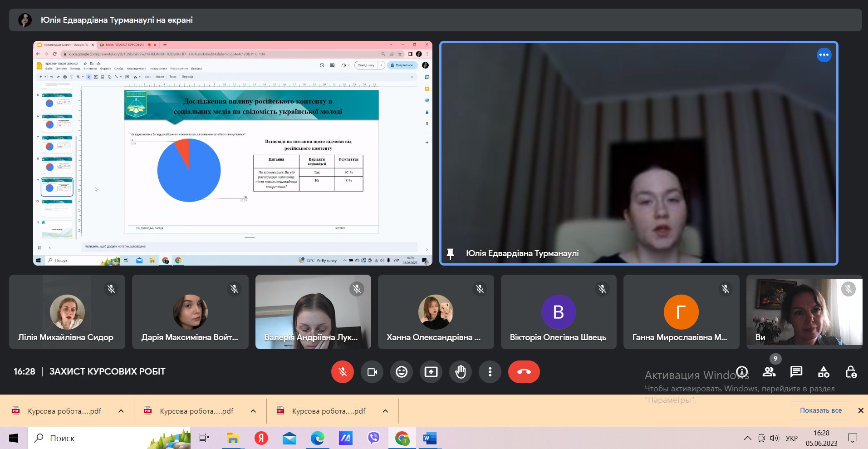The image size is (868, 449).
Task: Click the Показать все downloads button
Action: pos(820,410)
